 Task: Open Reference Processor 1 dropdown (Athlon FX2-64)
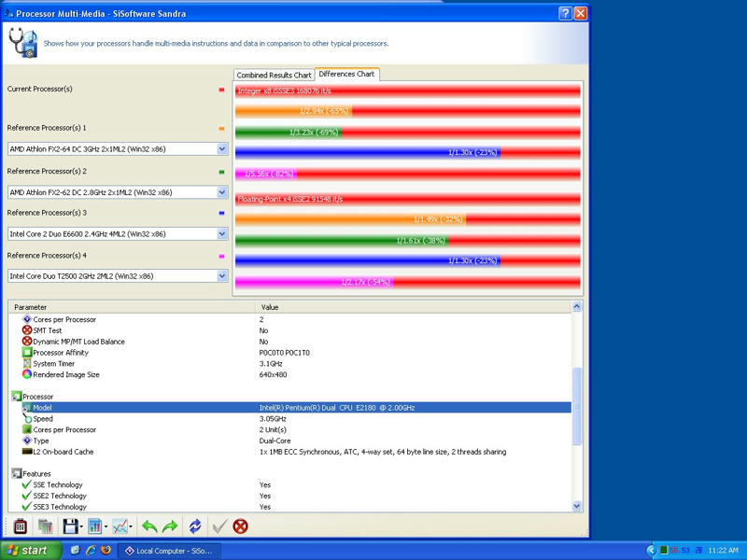(x=222, y=149)
